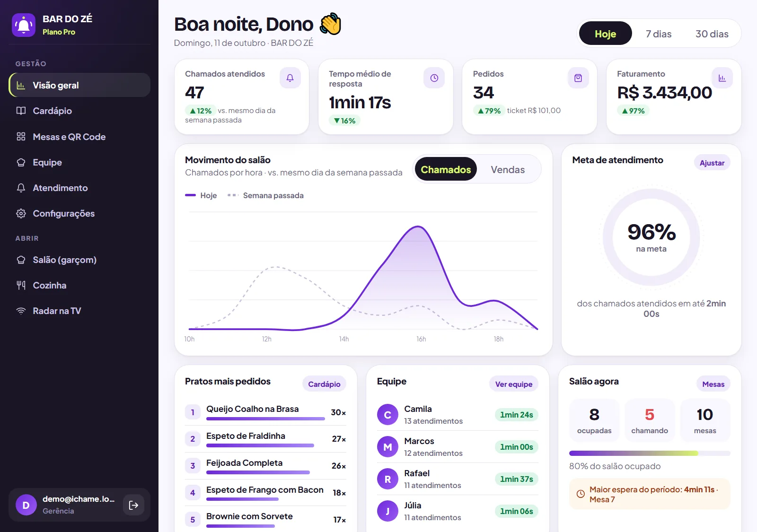This screenshot has width=757, height=532.
Task: Click the gear icon next to Configurações
Action: tap(21, 213)
